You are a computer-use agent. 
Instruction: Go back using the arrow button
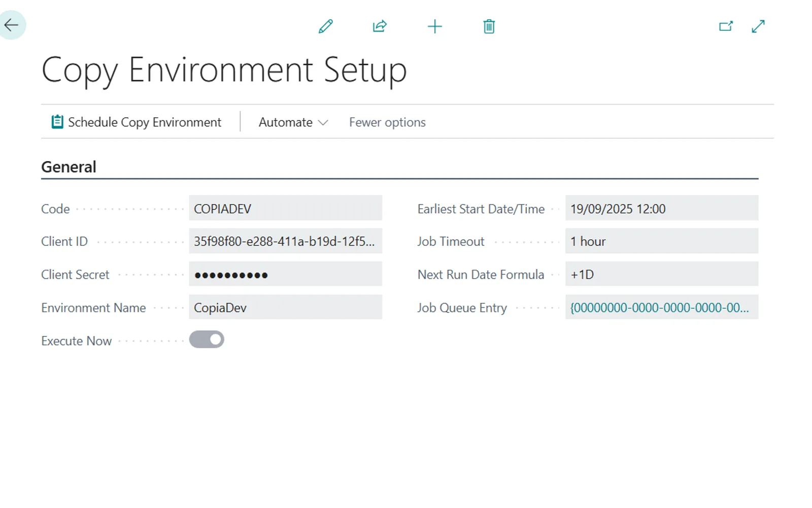[x=11, y=25]
